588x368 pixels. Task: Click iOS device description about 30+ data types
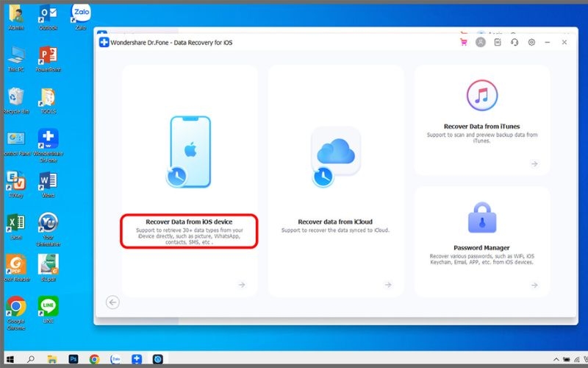pyautogui.click(x=189, y=236)
